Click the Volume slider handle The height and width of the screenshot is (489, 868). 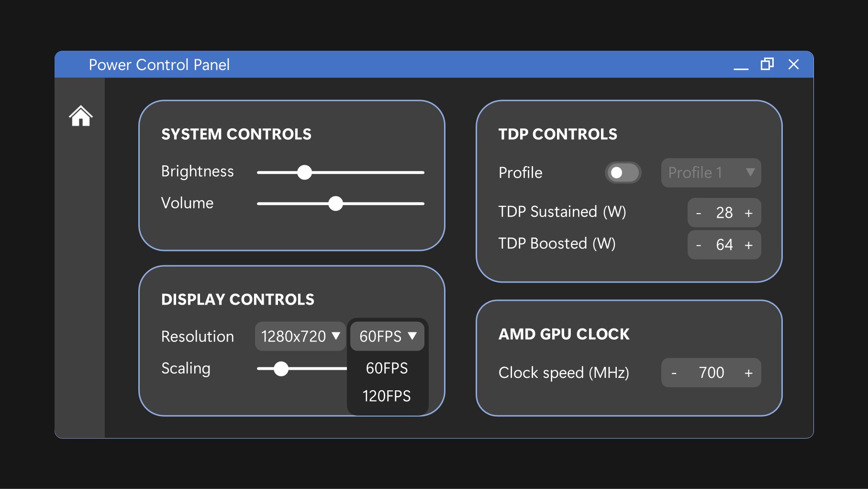point(336,203)
